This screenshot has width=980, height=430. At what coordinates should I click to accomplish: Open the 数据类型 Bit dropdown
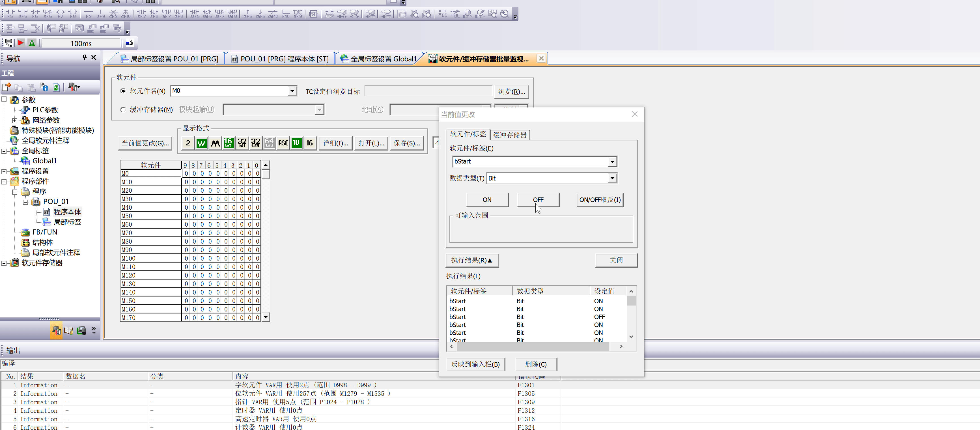pos(612,179)
